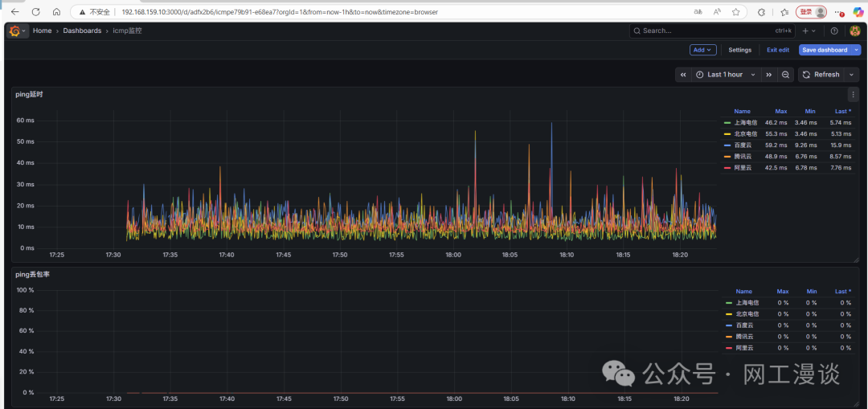868x409 pixels.
Task: Sort ping丢包率 legend by Max
Action: tap(783, 291)
